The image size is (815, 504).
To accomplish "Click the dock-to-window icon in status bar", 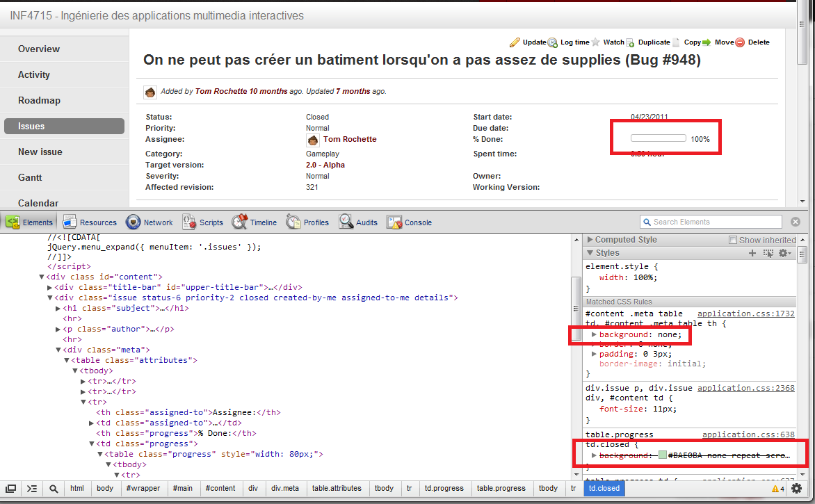I will point(10,489).
